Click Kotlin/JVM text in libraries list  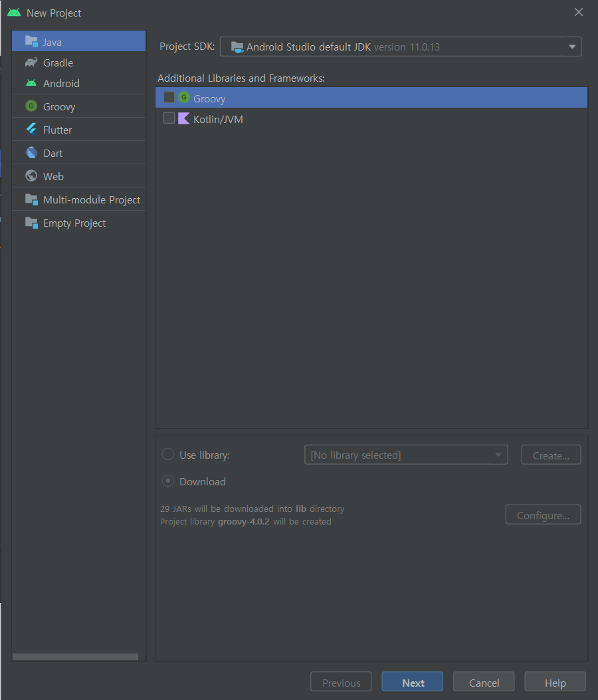coord(218,119)
